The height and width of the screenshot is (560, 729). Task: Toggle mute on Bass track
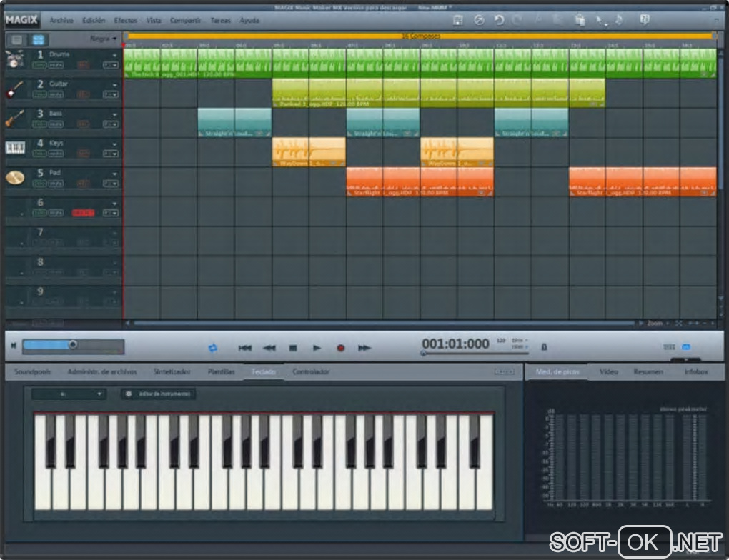coord(56,124)
